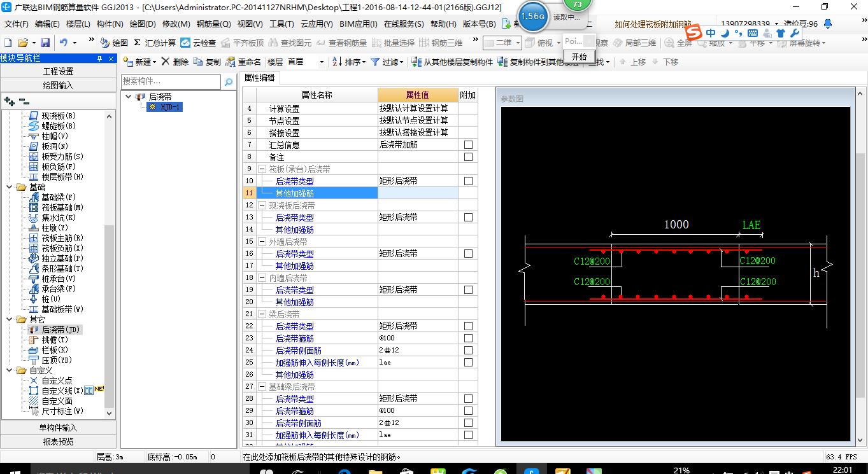The width and height of the screenshot is (868, 474).
Task: Toggle the 附加 checkbox for 汇总信息
Action: [468, 145]
